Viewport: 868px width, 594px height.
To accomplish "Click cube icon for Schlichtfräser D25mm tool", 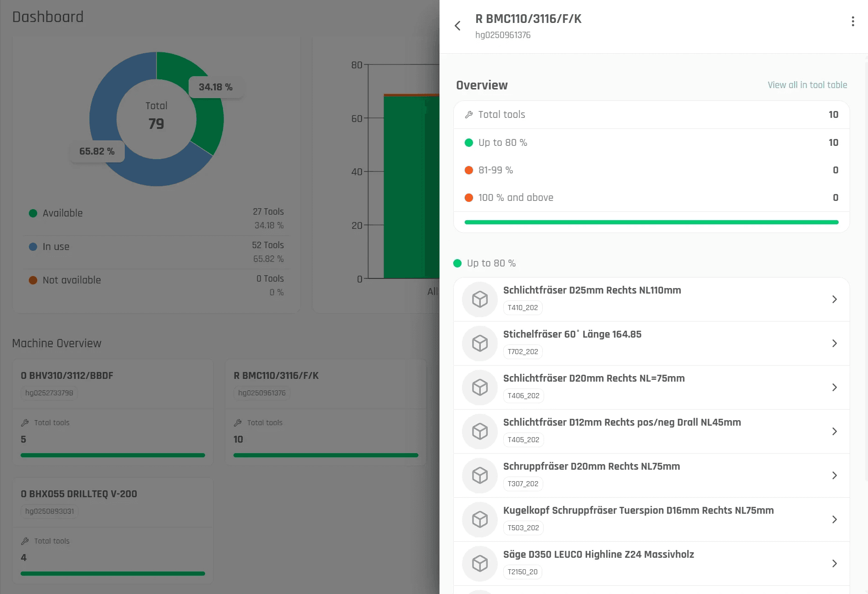I will tap(480, 299).
